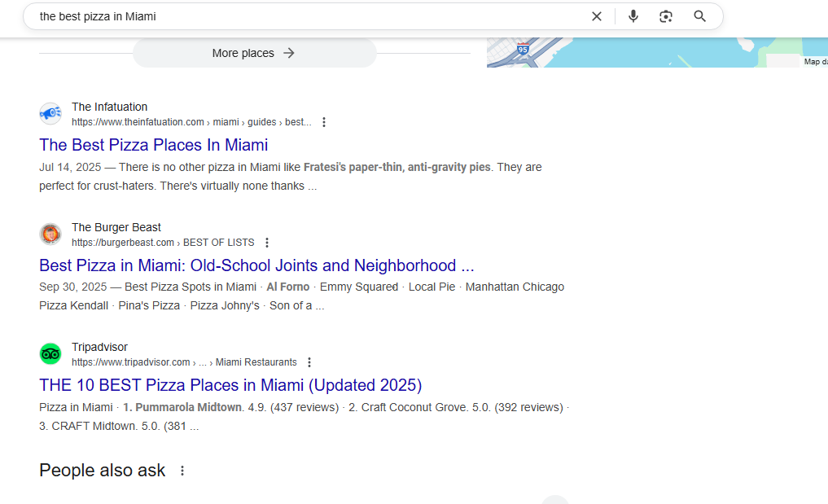
Task: Click the magnifying glass search button
Action: (x=699, y=16)
